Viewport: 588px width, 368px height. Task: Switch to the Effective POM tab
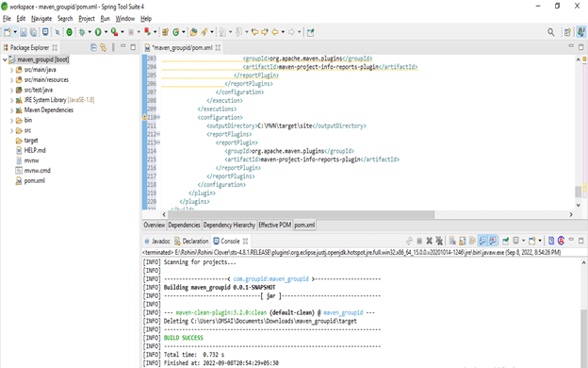[274, 225]
